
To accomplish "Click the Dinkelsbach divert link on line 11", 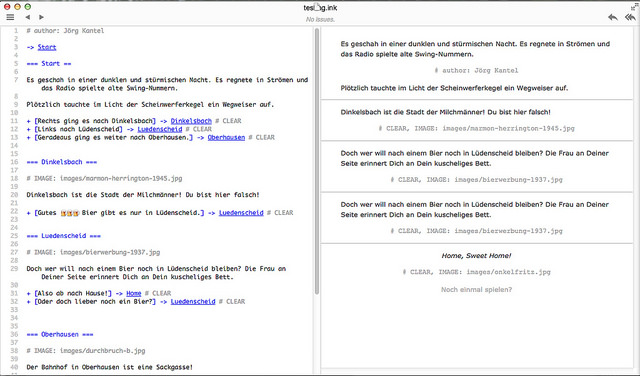I will [x=191, y=121].
